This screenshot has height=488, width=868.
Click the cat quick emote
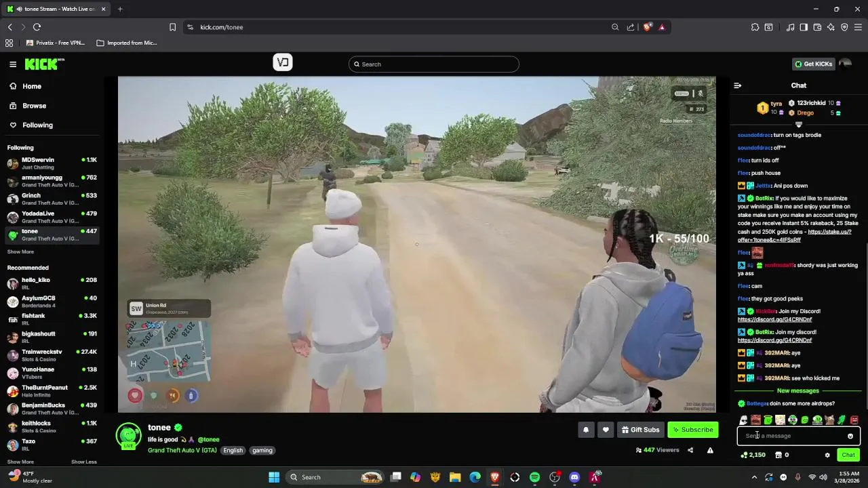[x=829, y=420]
